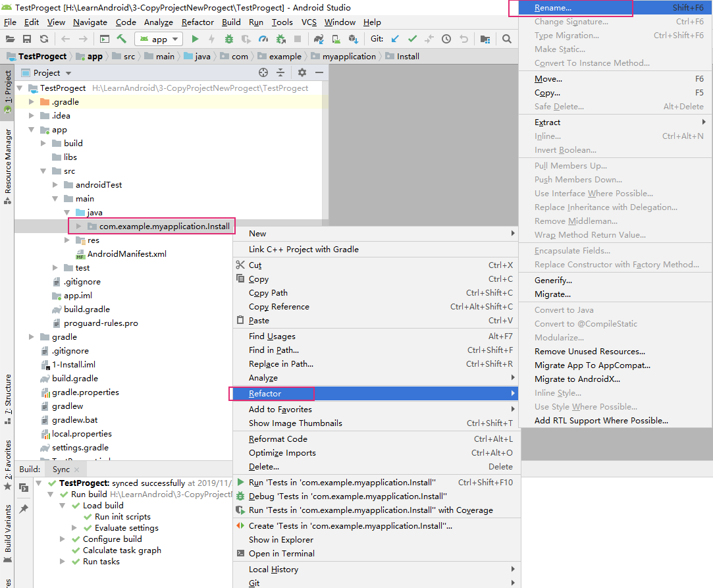The image size is (713, 588).
Task: Click the Select Run/Debug target window icon
Action: (x=105, y=39)
